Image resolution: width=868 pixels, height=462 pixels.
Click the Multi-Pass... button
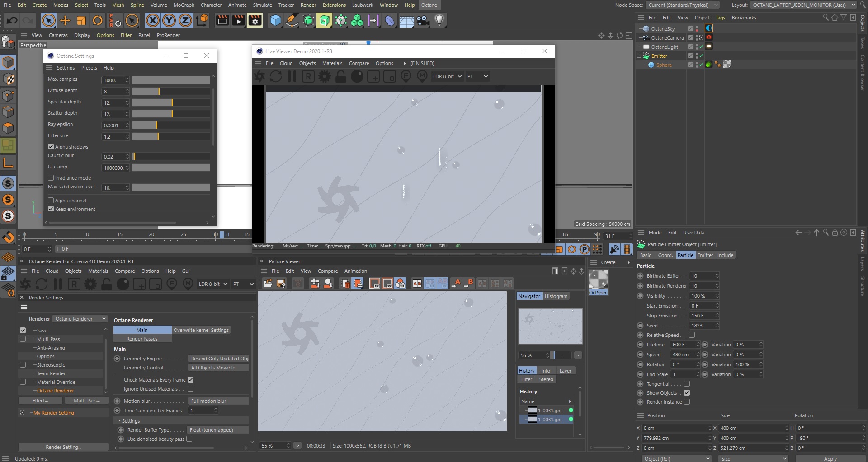tap(87, 401)
